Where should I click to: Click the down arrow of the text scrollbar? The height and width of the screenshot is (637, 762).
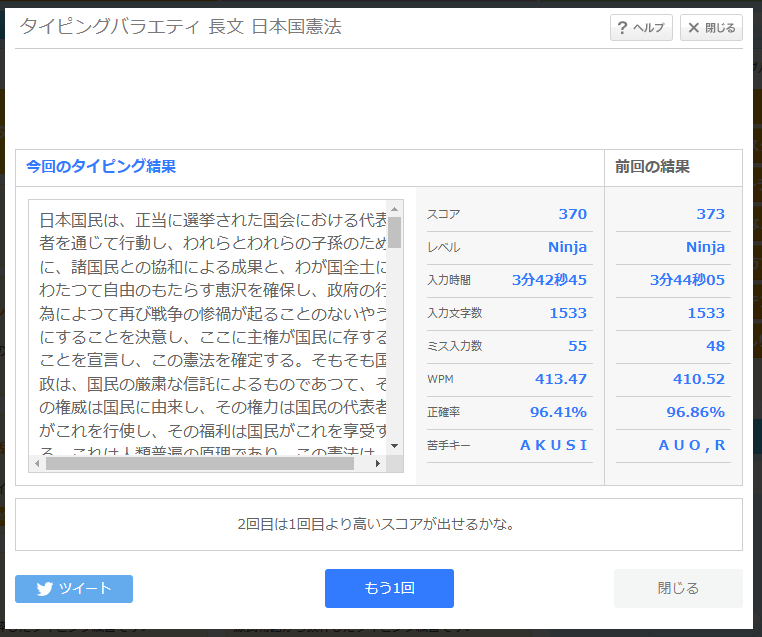(395, 446)
